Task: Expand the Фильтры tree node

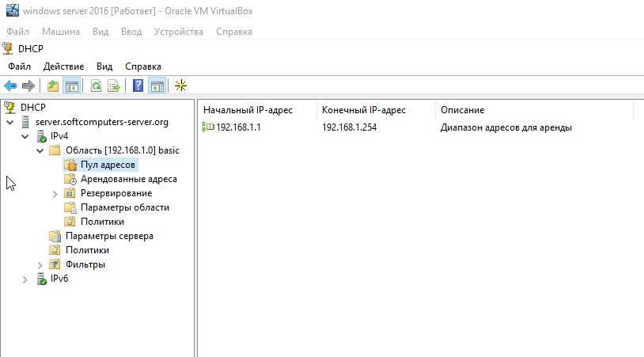Action: (40, 264)
